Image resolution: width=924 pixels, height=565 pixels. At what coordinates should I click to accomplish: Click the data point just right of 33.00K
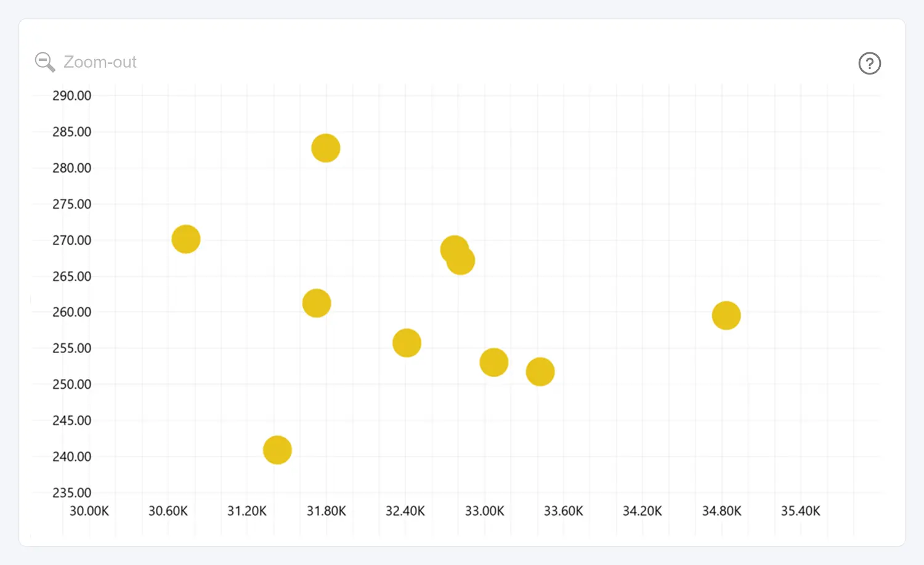coord(493,362)
